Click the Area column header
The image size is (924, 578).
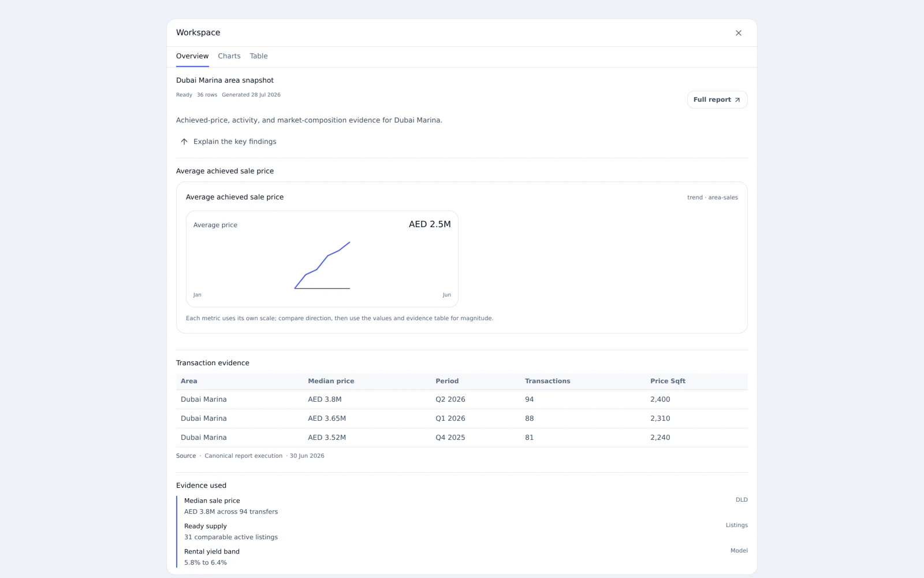(x=189, y=381)
